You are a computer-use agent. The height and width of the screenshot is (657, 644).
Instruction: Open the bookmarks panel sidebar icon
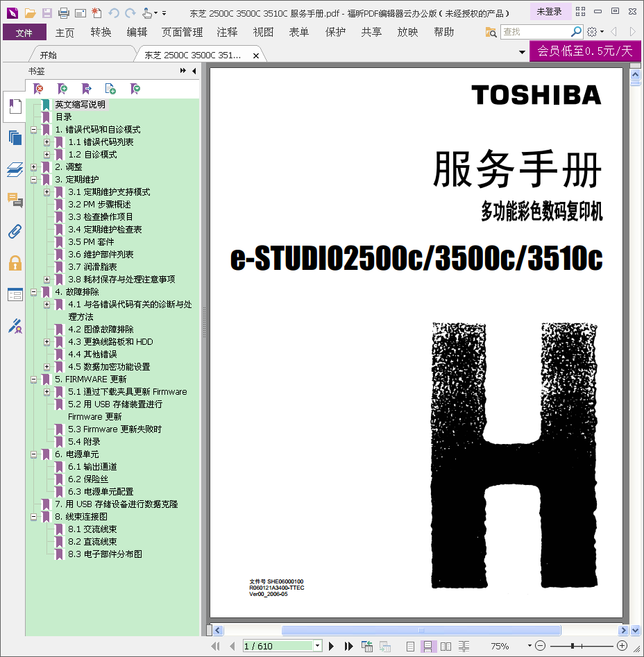click(15, 106)
